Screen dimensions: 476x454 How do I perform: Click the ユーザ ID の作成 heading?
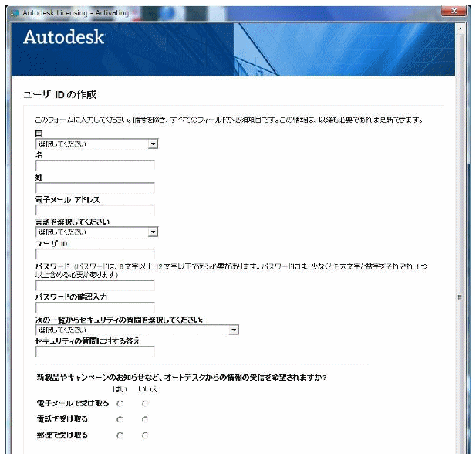(60, 94)
